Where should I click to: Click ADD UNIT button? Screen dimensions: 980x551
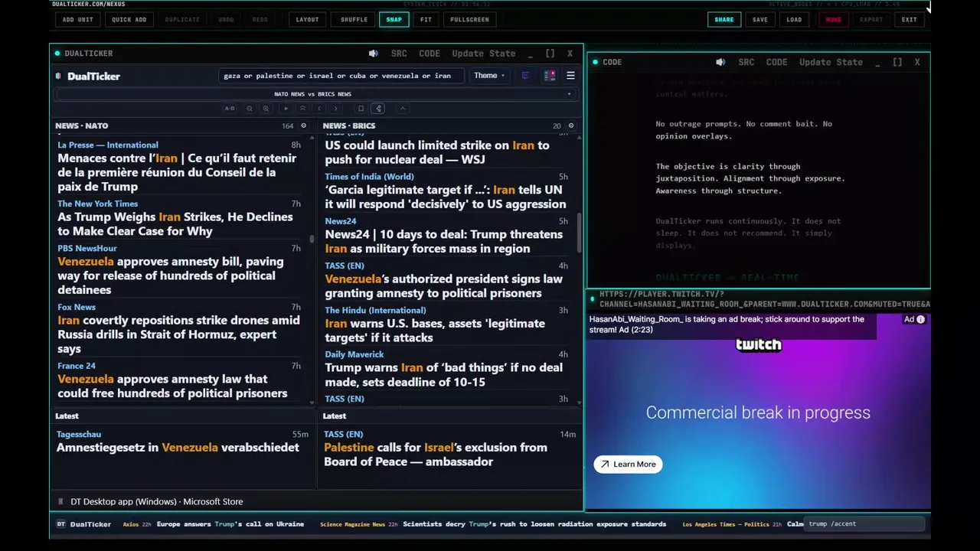[77, 19]
